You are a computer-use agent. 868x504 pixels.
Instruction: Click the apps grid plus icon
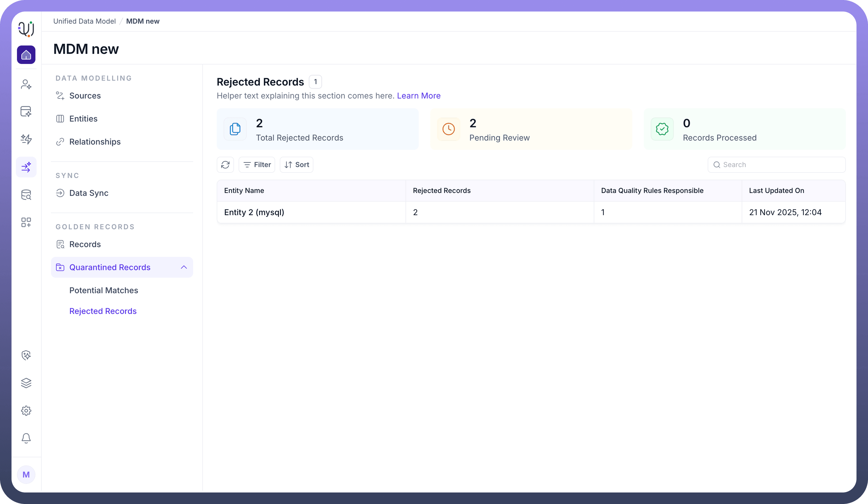tap(26, 222)
